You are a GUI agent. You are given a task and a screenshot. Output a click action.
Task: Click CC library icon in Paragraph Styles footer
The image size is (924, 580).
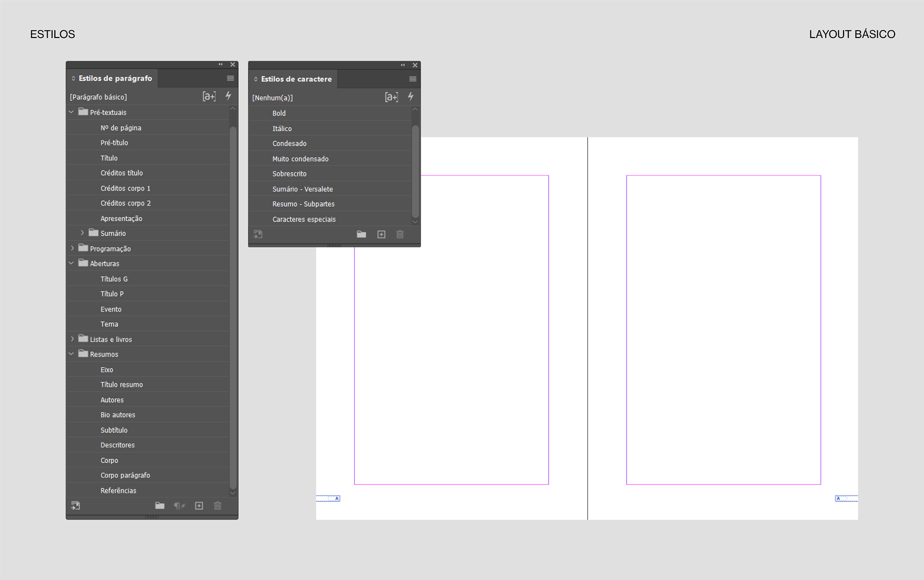(76, 505)
